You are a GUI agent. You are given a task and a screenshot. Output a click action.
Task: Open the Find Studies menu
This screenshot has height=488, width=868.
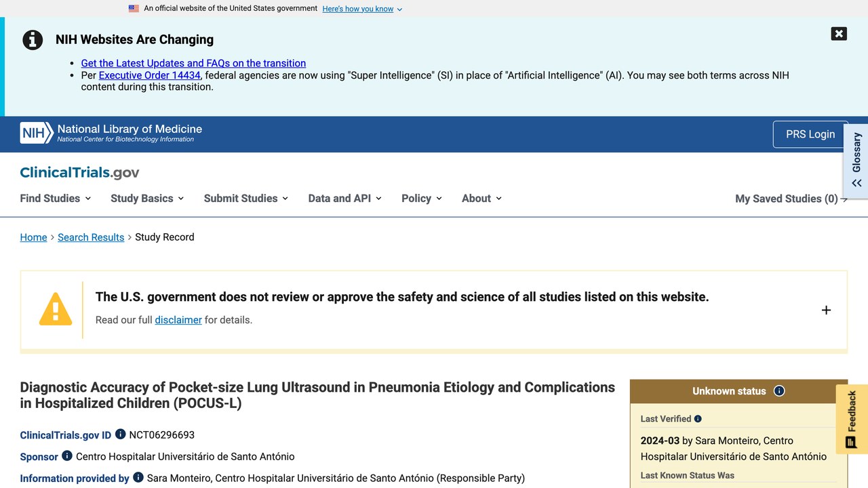(56, 199)
